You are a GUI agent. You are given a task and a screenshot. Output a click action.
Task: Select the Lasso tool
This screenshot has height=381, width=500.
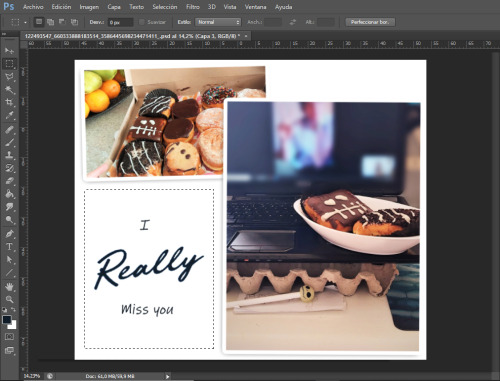tap(9, 77)
